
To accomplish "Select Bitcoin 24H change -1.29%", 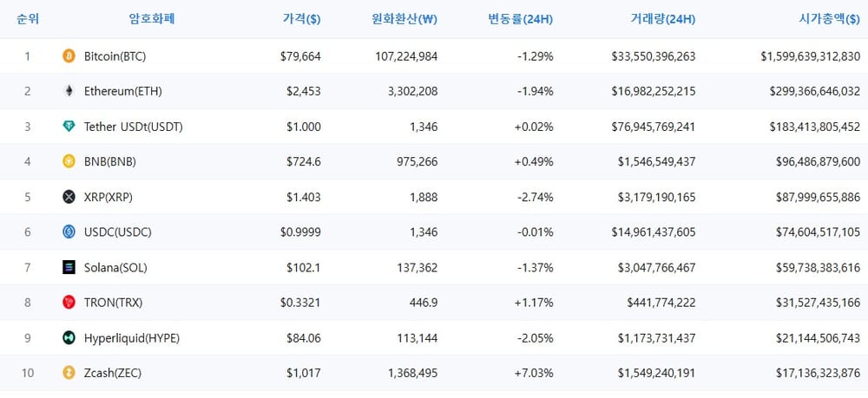I will [534, 56].
